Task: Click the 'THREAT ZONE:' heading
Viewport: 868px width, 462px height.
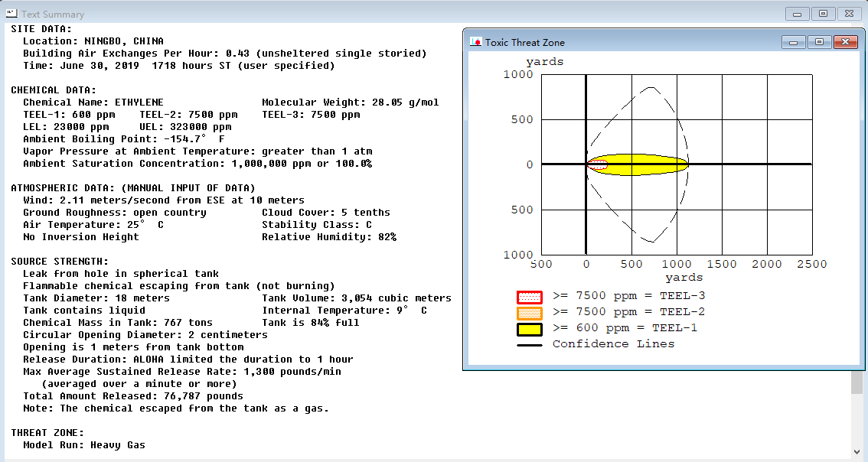Action: tap(47, 432)
